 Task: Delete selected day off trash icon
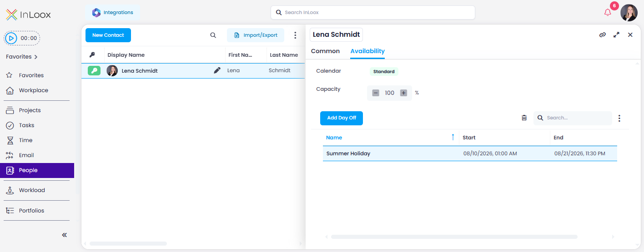coord(524,118)
